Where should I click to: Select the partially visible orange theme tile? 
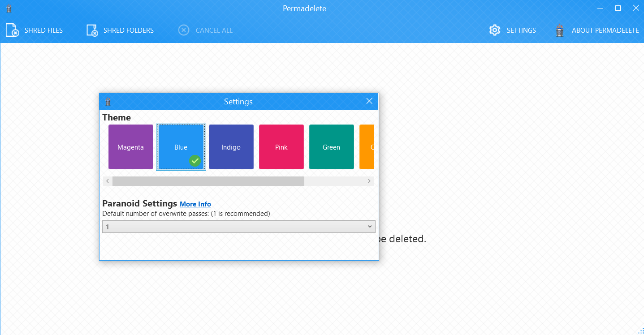pyautogui.click(x=367, y=147)
